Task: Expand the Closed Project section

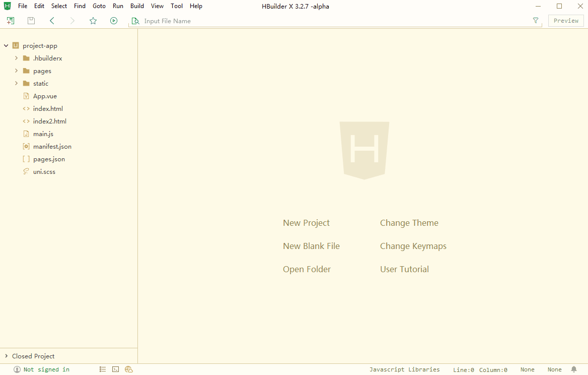Action: tap(6, 356)
